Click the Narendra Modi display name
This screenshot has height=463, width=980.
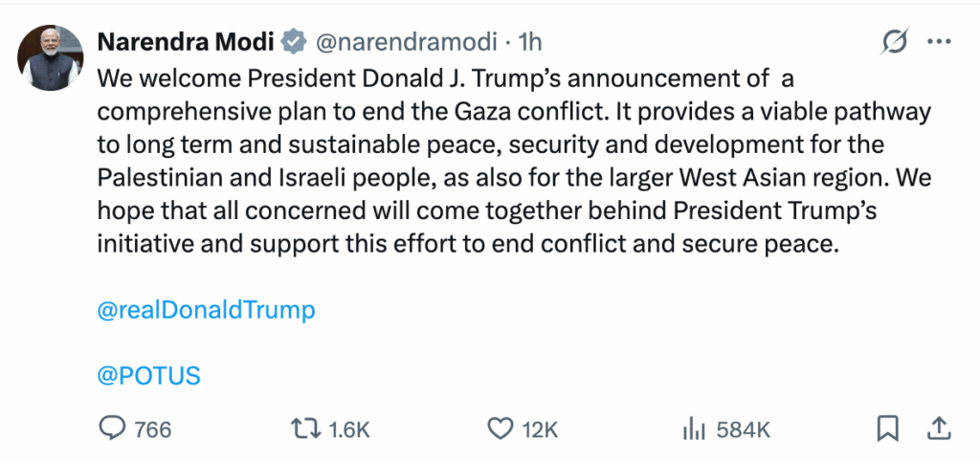point(186,41)
